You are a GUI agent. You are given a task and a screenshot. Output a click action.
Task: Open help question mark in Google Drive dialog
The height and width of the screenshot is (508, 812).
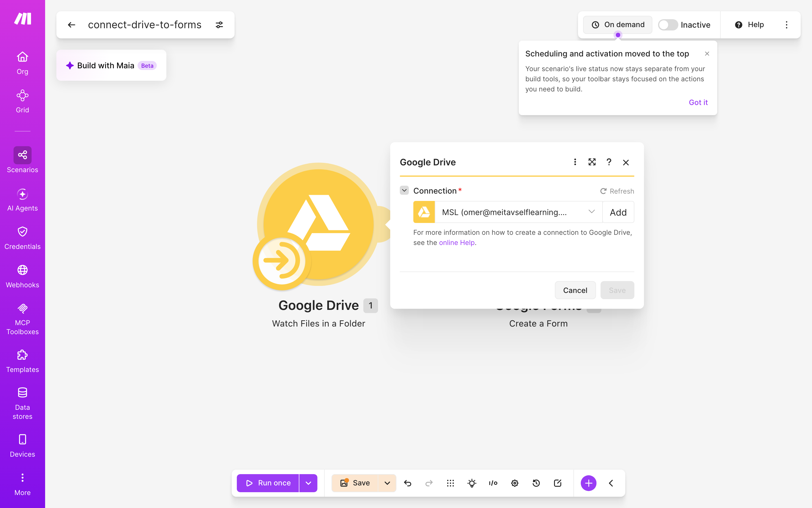tap(609, 162)
